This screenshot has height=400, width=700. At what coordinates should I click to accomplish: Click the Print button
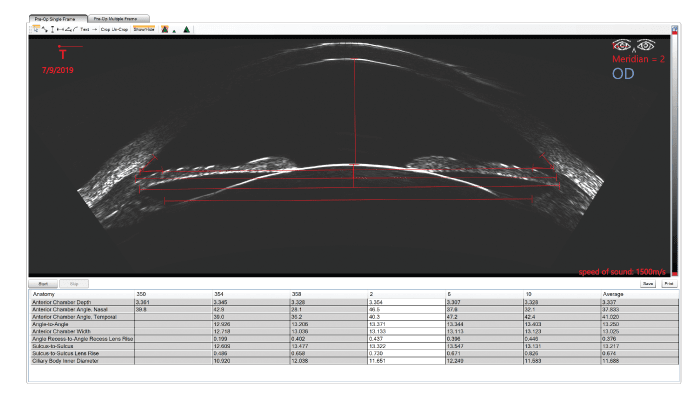pos(669,283)
